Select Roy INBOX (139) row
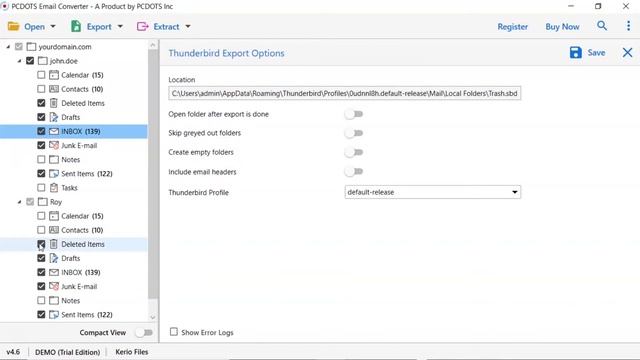The height and width of the screenshot is (360, 640). coord(73,272)
